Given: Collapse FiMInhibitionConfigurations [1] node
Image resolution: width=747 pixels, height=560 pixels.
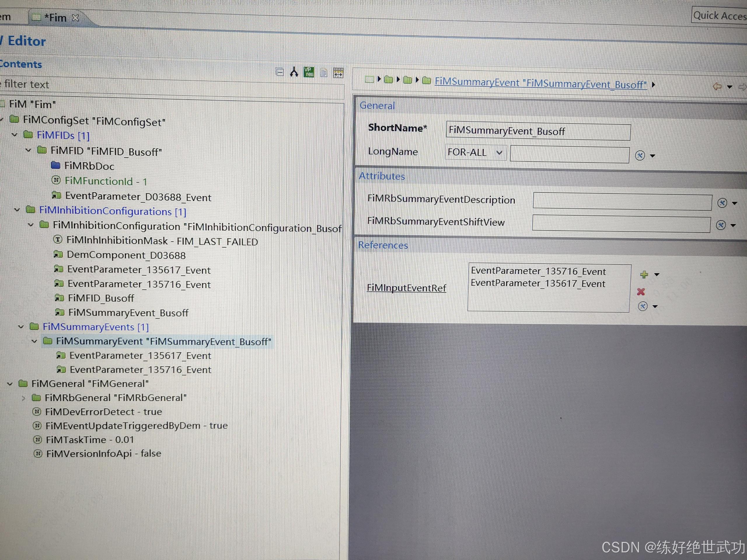Looking at the screenshot, I should pos(17,210).
